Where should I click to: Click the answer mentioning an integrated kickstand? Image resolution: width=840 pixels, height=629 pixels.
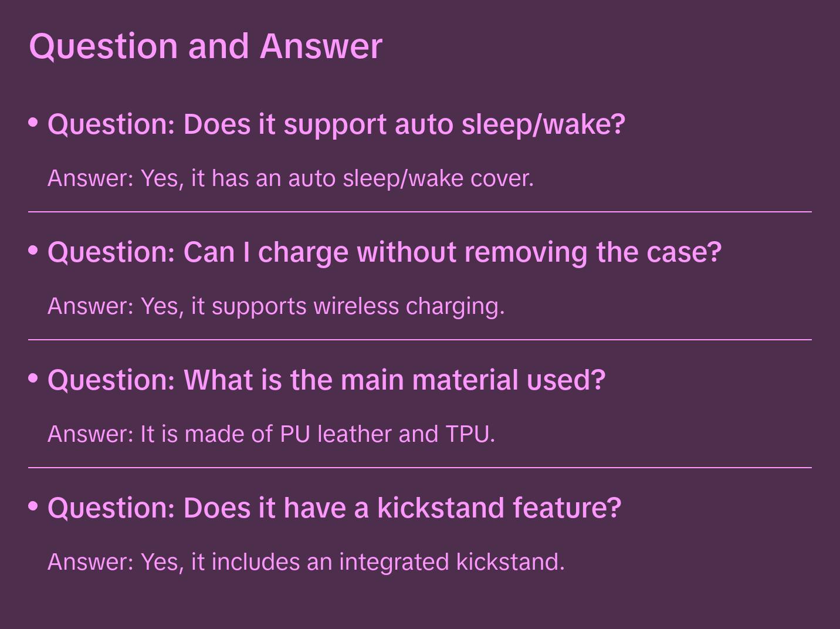point(306,562)
